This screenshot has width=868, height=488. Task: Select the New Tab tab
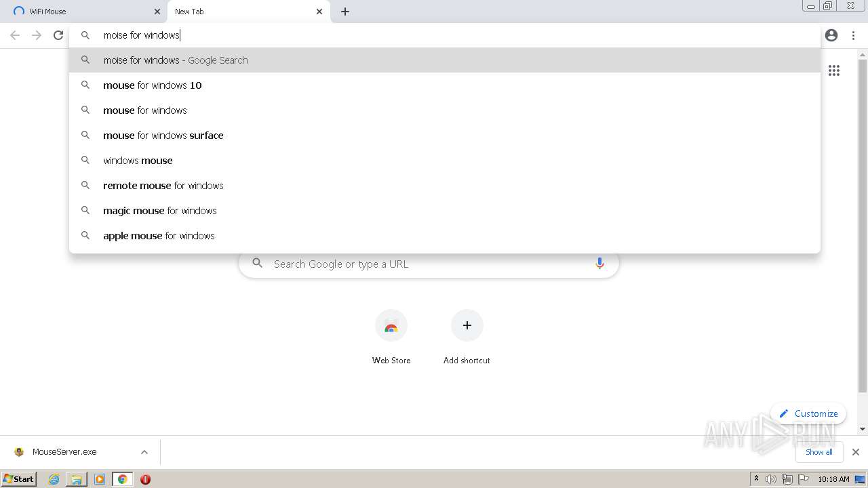(x=248, y=12)
